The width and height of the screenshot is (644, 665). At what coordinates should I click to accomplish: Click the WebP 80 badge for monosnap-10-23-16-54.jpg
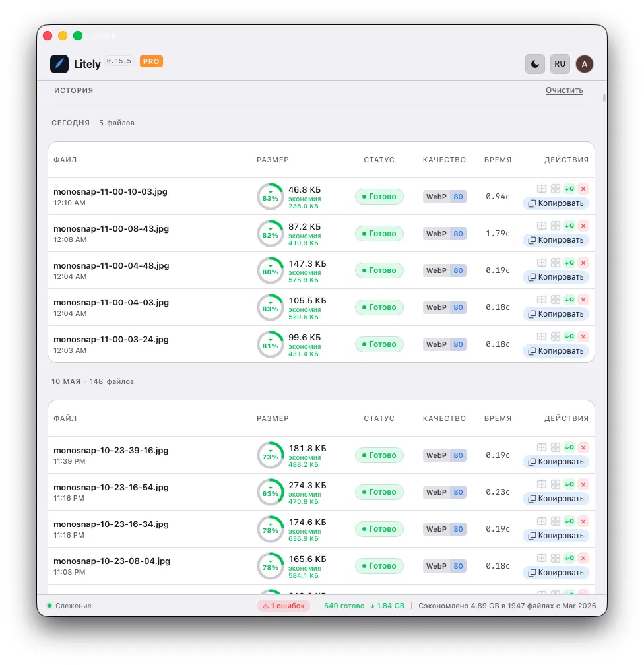pyautogui.click(x=445, y=492)
